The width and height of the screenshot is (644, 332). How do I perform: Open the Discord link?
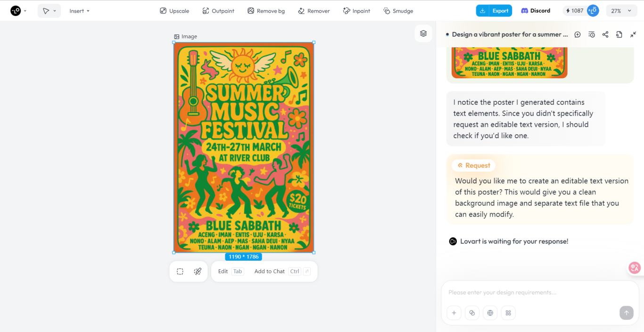pyautogui.click(x=536, y=11)
